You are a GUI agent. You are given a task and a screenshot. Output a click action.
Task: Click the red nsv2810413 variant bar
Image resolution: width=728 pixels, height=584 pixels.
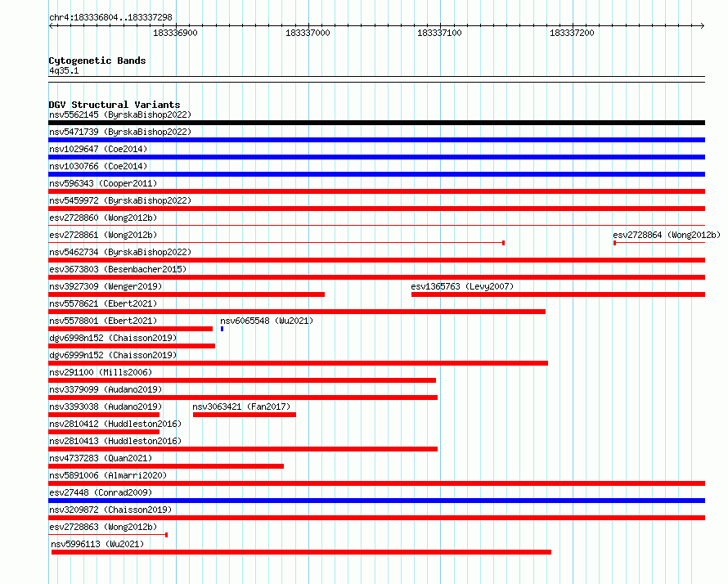pyautogui.click(x=243, y=449)
